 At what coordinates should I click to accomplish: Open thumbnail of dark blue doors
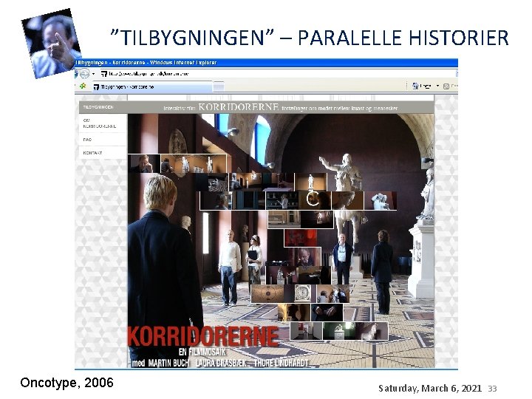tap(249, 200)
